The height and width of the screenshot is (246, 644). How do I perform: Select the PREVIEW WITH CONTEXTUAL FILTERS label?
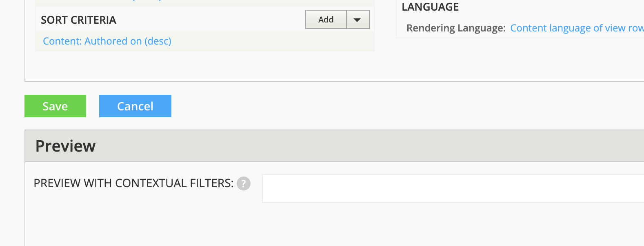[133, 183]
